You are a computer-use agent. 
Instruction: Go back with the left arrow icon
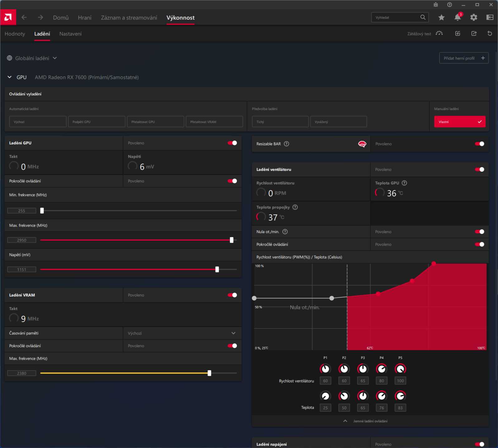click(x=24, y=17)
